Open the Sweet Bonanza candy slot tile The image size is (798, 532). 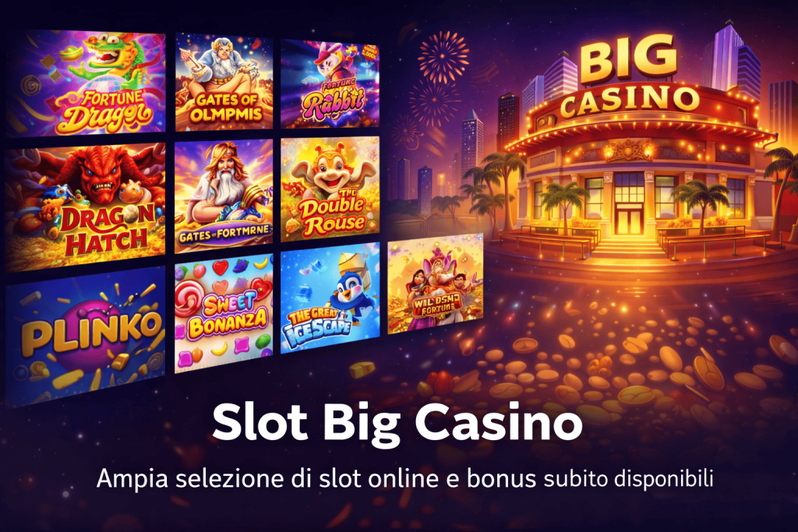pos(224,313)
